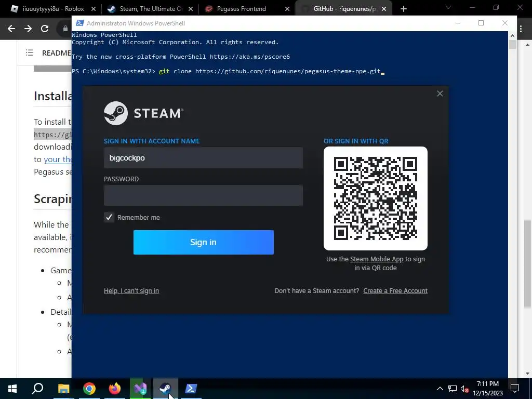Screen dimensions: 532x399
Task: Click the muted volume tray icon
Action: point(464,389)
